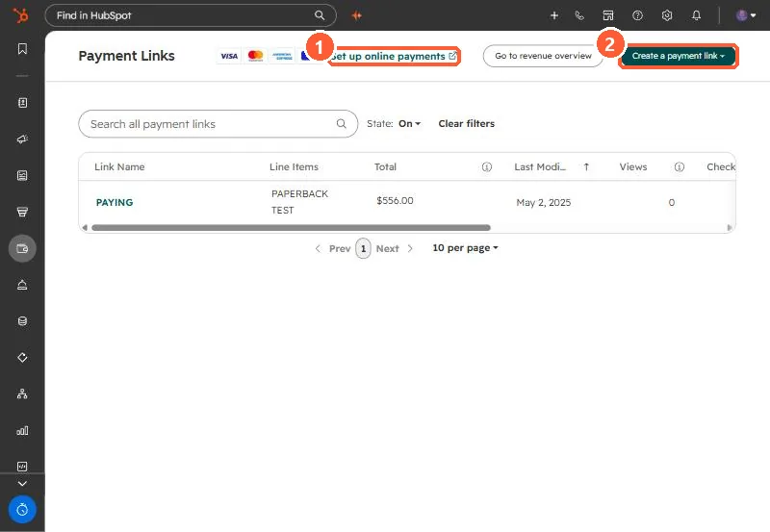Open the PAYING payment link
Screen dimensions: 770x532
point(115,202)
